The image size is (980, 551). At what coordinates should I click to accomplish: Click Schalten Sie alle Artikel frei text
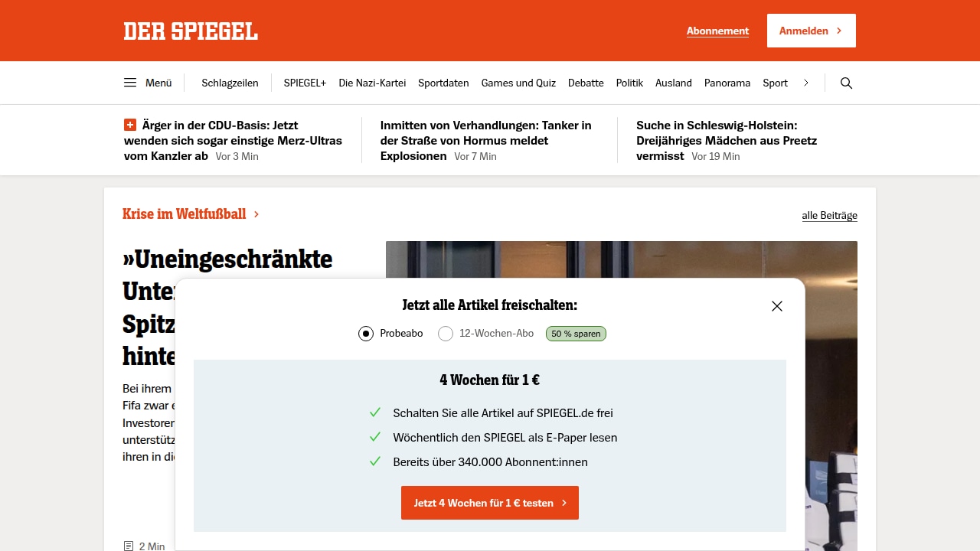(503, 413)
